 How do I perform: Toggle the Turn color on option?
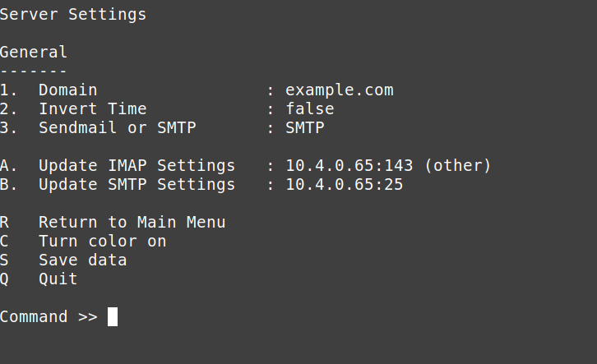[102, 242]
